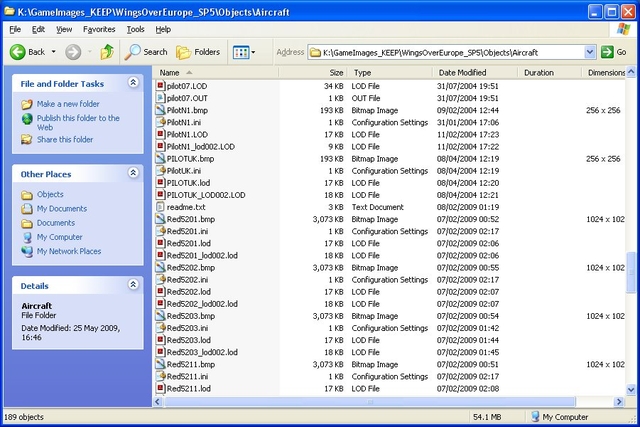Click Make a new folder link
Viewport: 640px width, 427px height.
[68, 104]
